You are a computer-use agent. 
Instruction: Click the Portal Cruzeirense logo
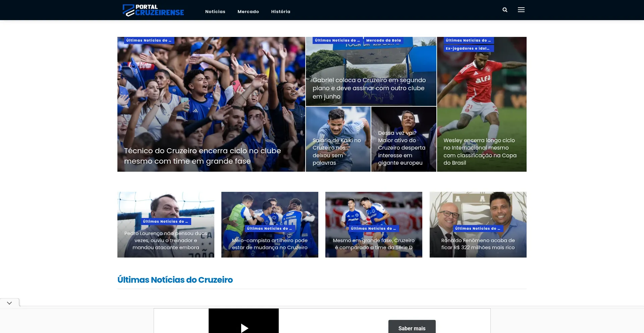coord(153,10)
